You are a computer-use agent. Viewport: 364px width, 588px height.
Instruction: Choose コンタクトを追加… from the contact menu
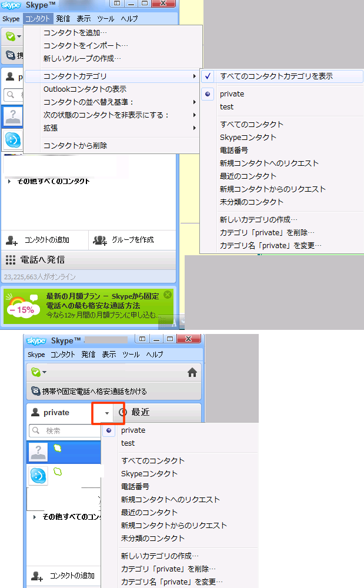click(75, 32)
